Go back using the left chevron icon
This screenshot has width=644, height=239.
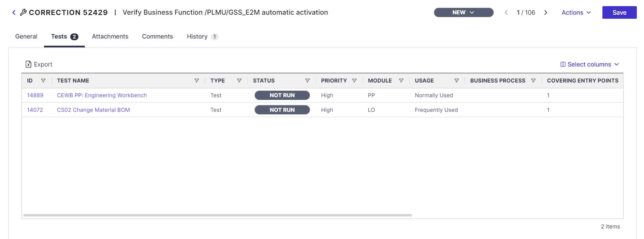click(14, 13)
